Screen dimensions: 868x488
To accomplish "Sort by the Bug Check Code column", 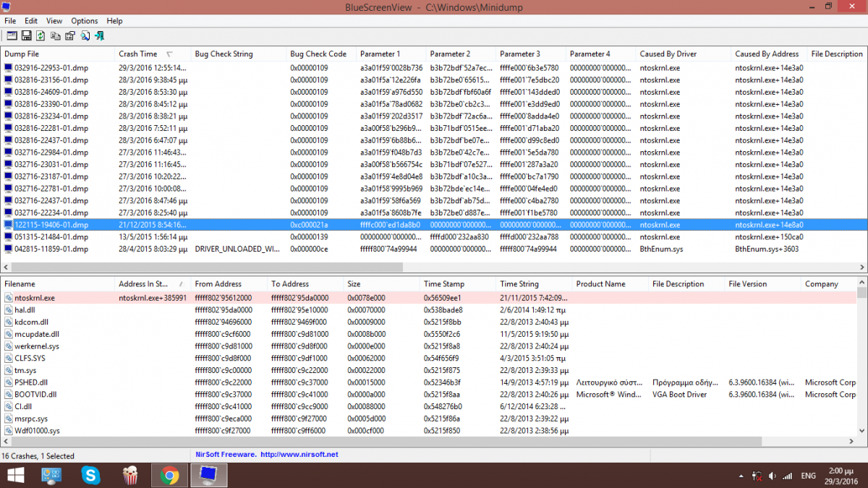I will 321,53.
